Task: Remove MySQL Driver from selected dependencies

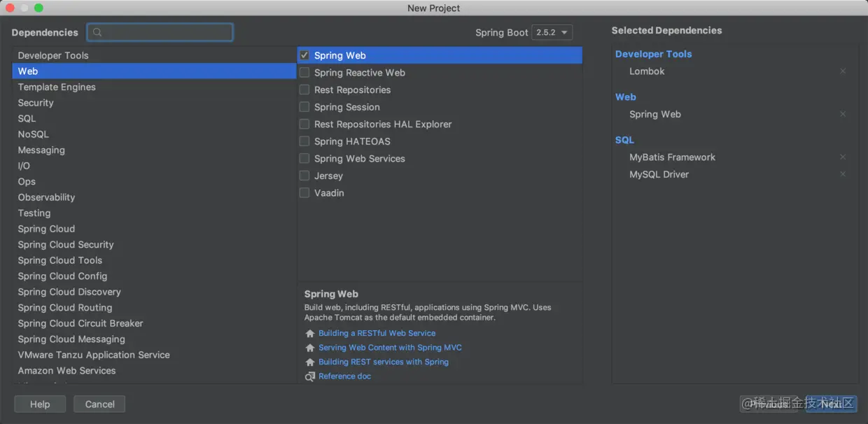Action: click(x=843, y=174)
